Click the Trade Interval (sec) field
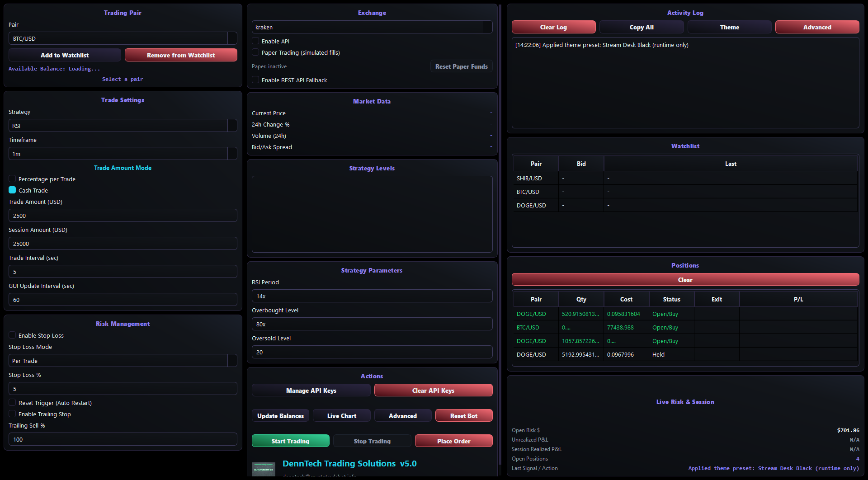Viewport: 868px width, 480px height. [123, 272]
